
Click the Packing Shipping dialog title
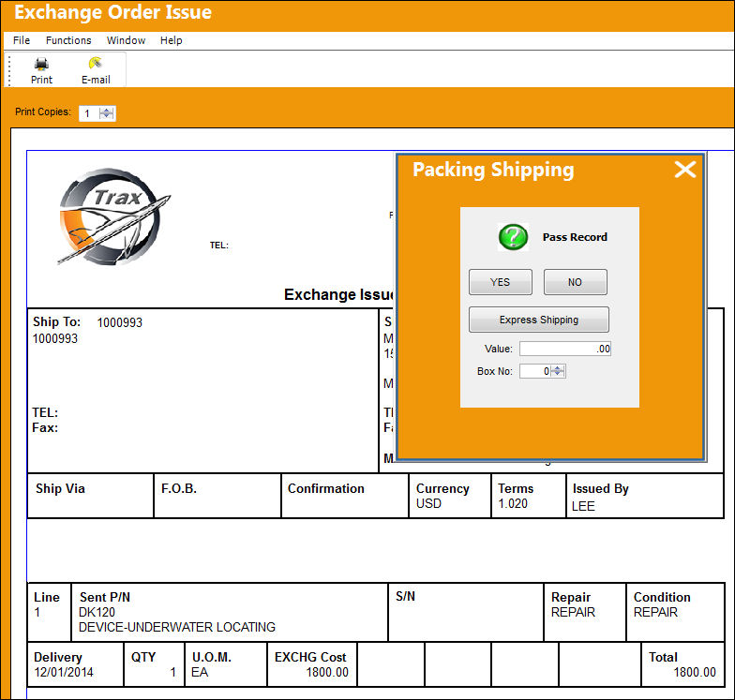tap(493, 169)
